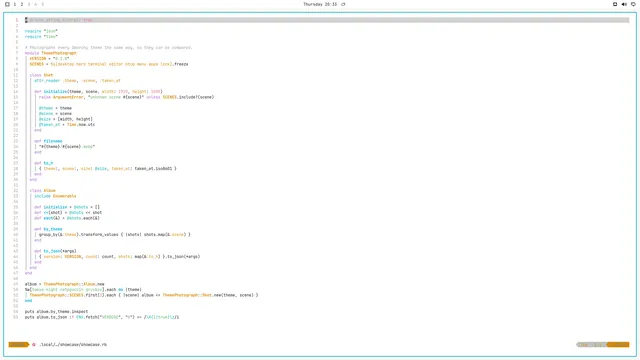Click the file path ending showcase.rb

click(73, 344)
